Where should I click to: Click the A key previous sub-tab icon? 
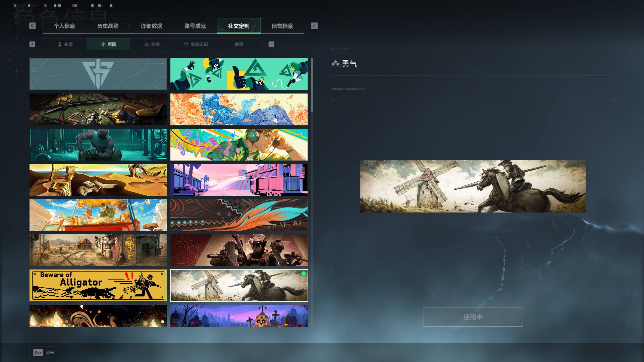coord(32,44)
